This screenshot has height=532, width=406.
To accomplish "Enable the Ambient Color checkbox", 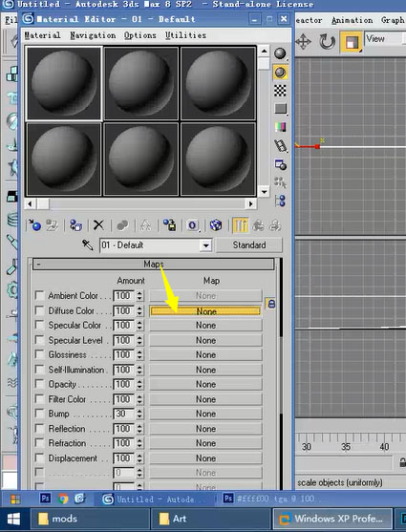I will 40,295.
